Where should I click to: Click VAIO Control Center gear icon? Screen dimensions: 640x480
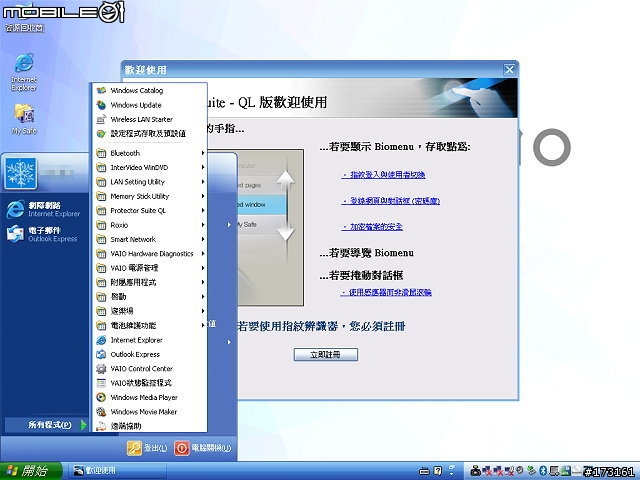pos(101,369)
